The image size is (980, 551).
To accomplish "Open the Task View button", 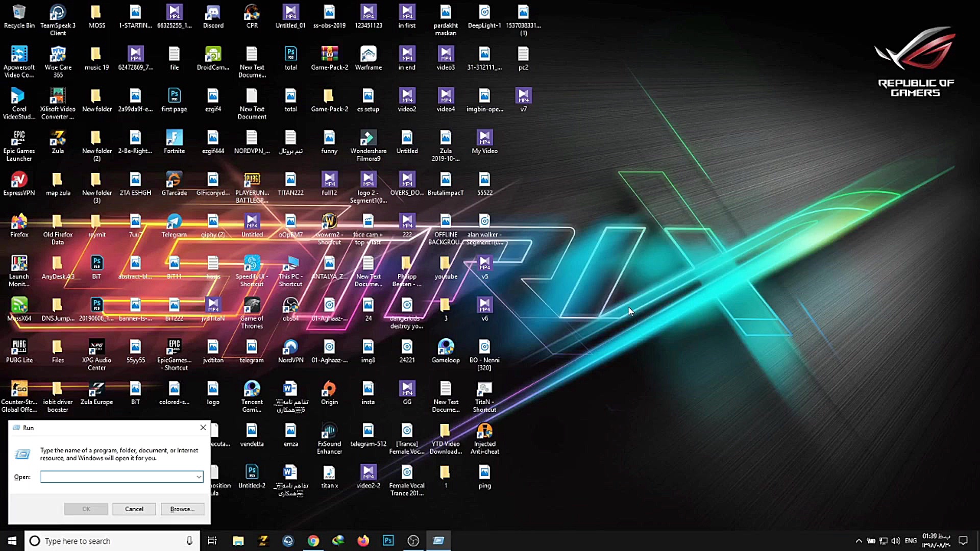I will point(212,541).
